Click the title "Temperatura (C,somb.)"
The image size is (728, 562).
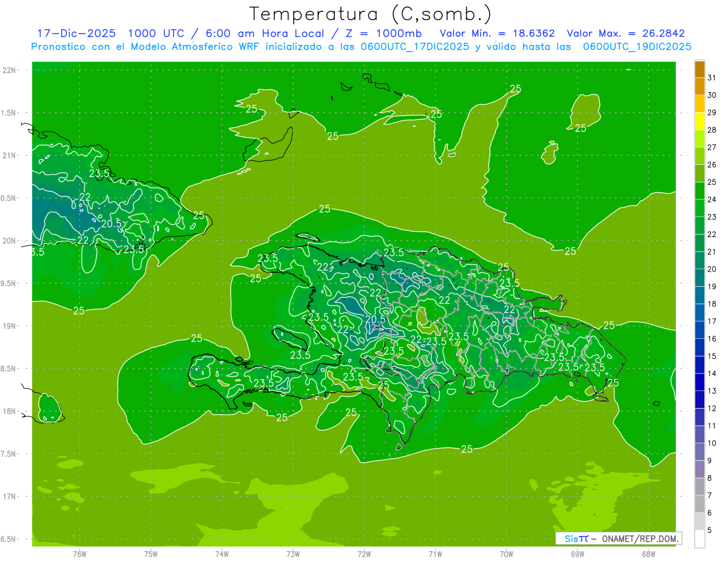pos(371,14)
